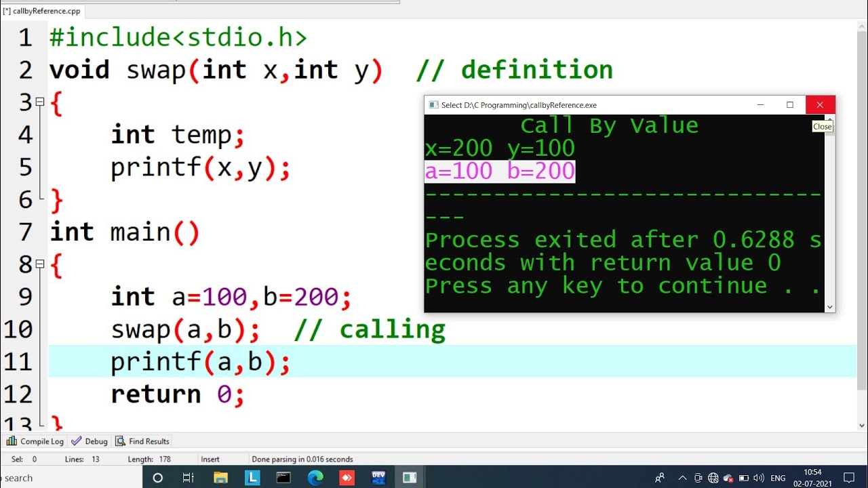868x488 pixels.
Task: Close the callbyReference.exe console window
Action: click(820, 104)
